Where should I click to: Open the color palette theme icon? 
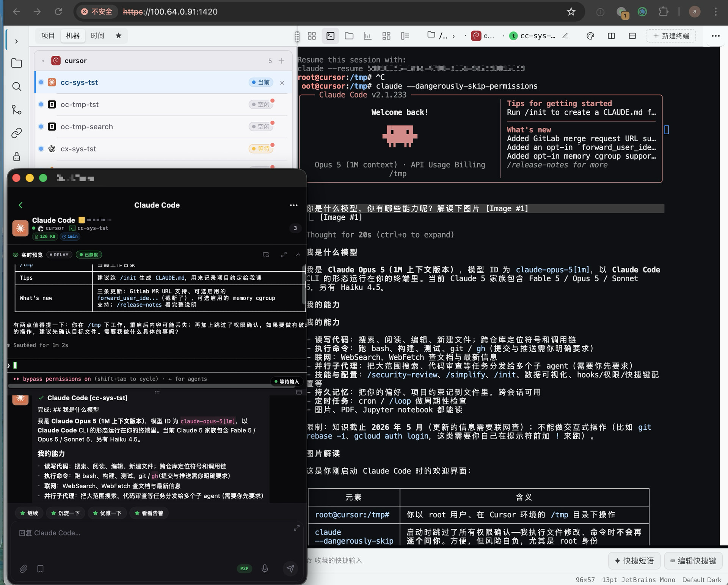coord(590,36)
